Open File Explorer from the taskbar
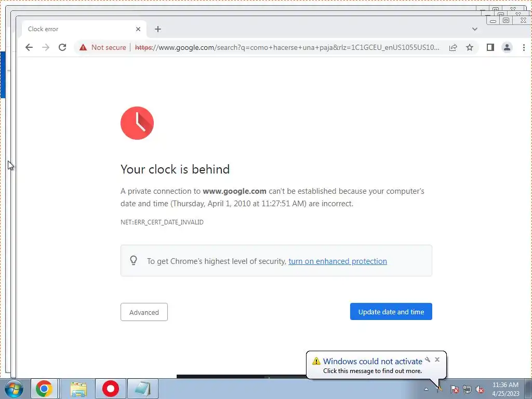532x399 pixels. [78, 389]
